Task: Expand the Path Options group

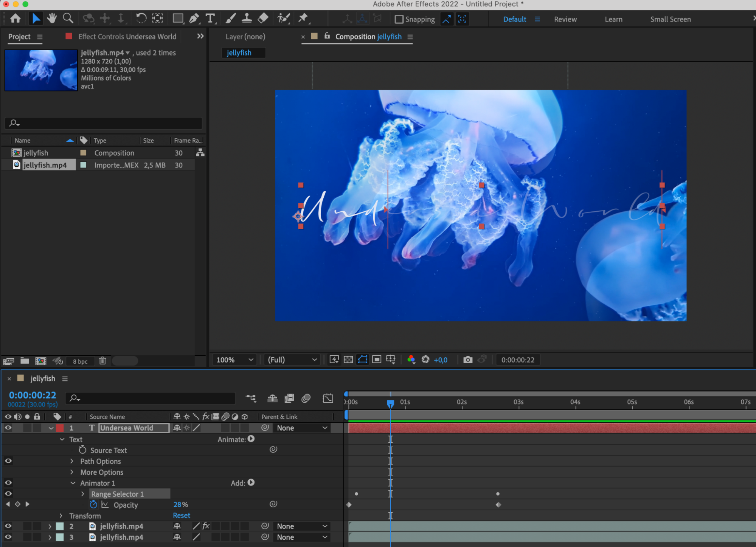Action: pos(72,461)
